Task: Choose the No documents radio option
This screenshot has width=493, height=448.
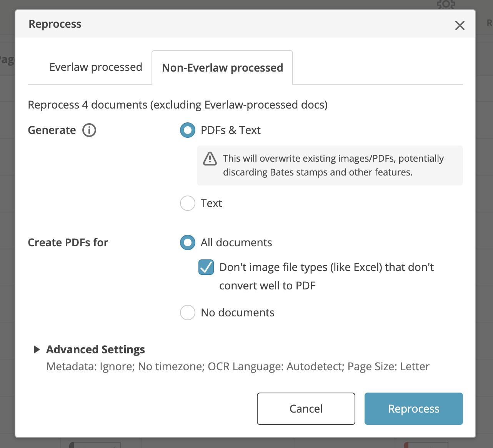Action: [x=188, y=313]
